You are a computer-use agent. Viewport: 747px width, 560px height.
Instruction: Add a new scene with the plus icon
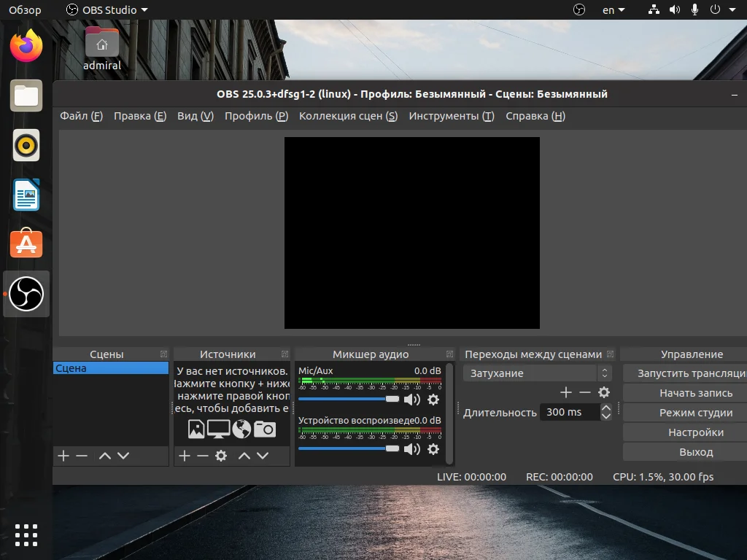pos(63,456)
